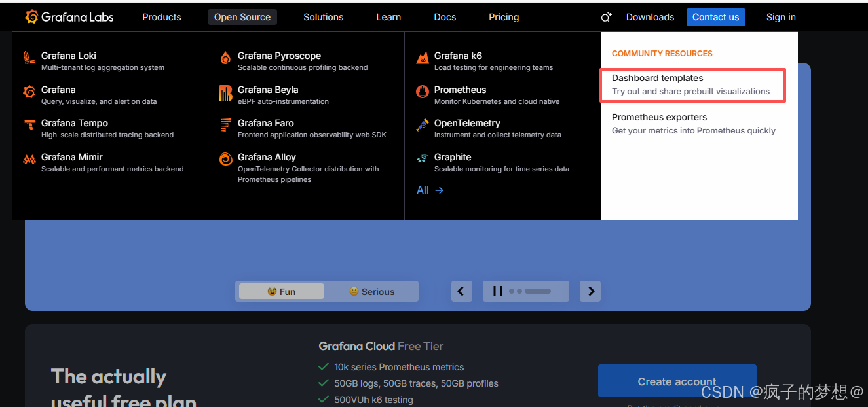Click 'eBPF auto-instrumentation' description
This screenshot has width=868, height=407.
tap(284, 101)
